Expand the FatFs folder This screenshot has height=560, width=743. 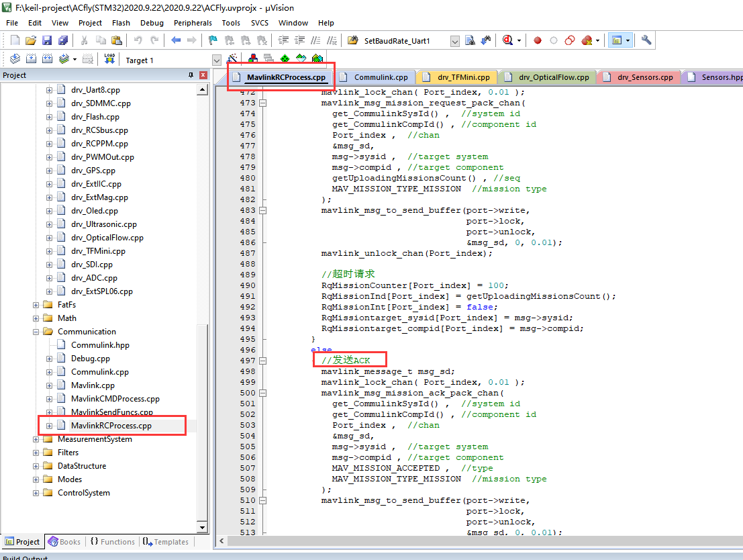(x=36, y=305)
